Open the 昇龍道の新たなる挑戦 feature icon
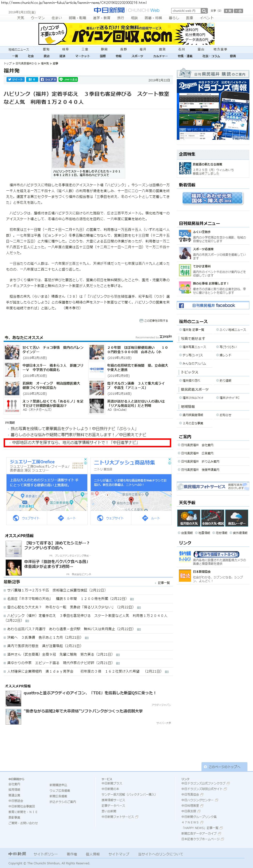The height and width of the screenshot is (868, 253). tap(185, 169)
